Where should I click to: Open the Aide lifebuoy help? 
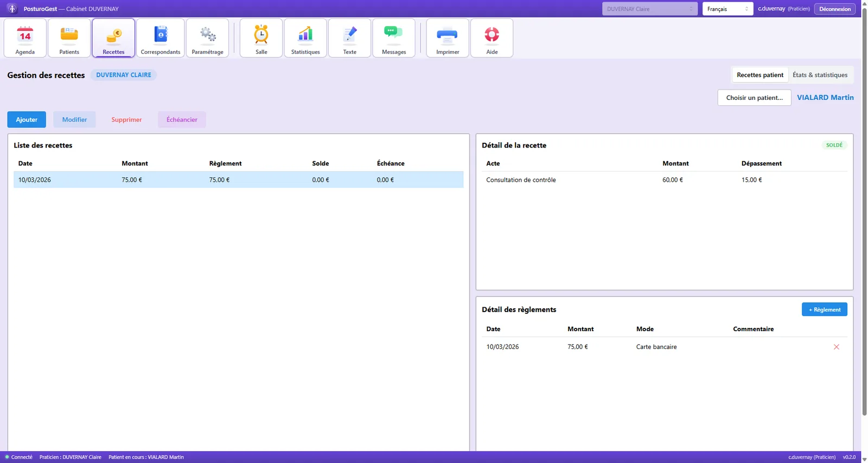[x=492, y=38]
